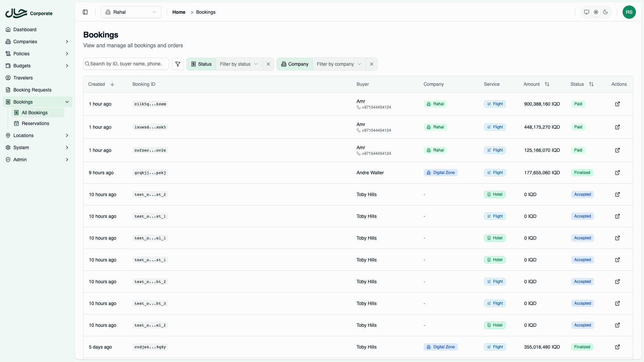Remove the Status filter chip
644x362 pixels.
[x=268, y=64]
